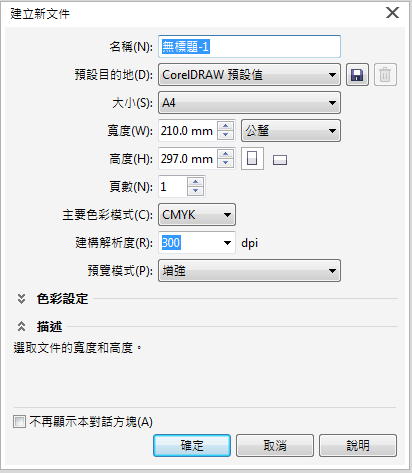Screen dimensions: 412x473
Task: Select landscape page orientation icon
Action: (280, 160)
